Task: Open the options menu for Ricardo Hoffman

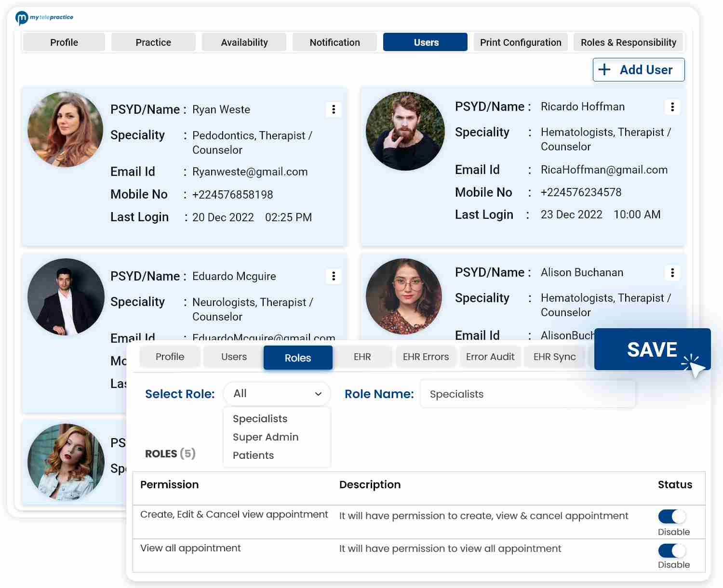Action: pos(673,107)
